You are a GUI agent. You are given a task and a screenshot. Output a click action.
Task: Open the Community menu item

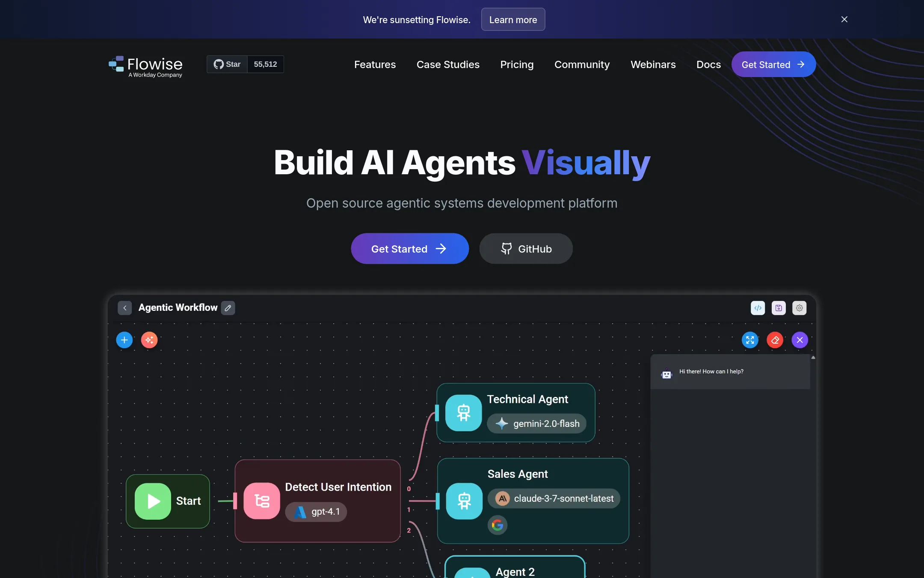click(582, 65)
